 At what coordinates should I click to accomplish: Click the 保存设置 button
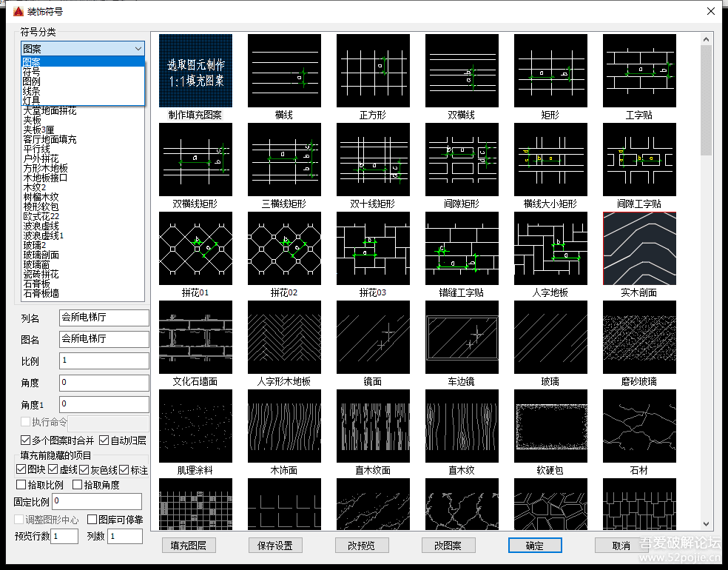tap(275, 546)
